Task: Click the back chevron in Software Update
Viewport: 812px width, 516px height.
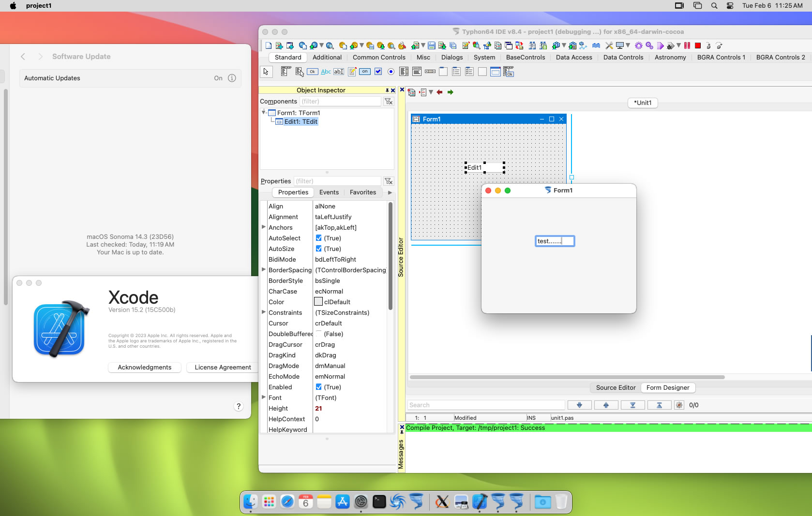Action: [23, 57]
